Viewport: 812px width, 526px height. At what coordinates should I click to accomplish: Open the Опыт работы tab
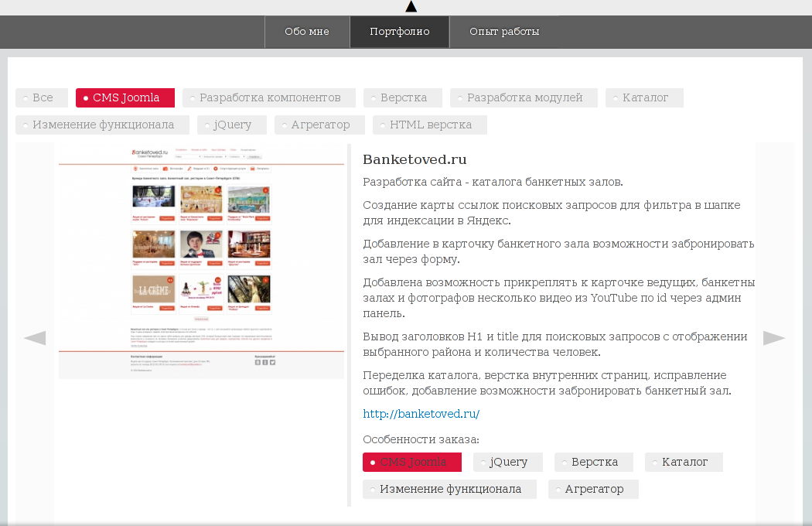pyautogui.click(x=504, y=32)
